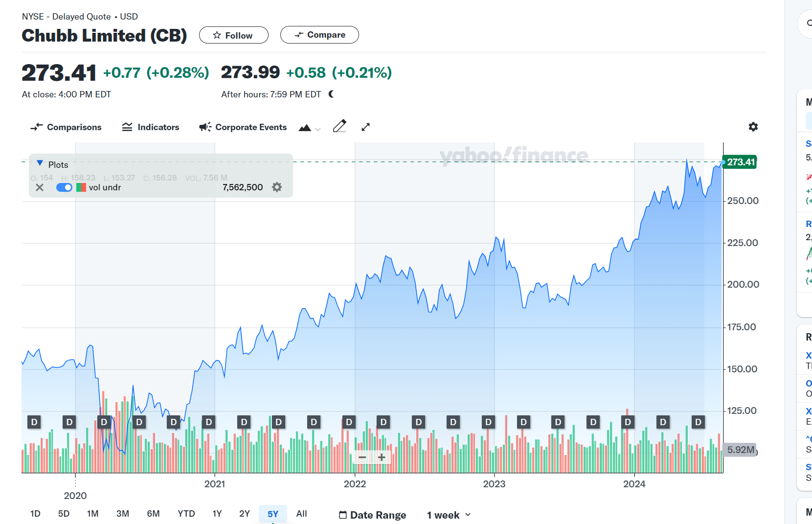Click the first dividend D marker
Image resolution: width=812 pixels, height=524 pixels.
pyautogui.click(x=34, y=422)
